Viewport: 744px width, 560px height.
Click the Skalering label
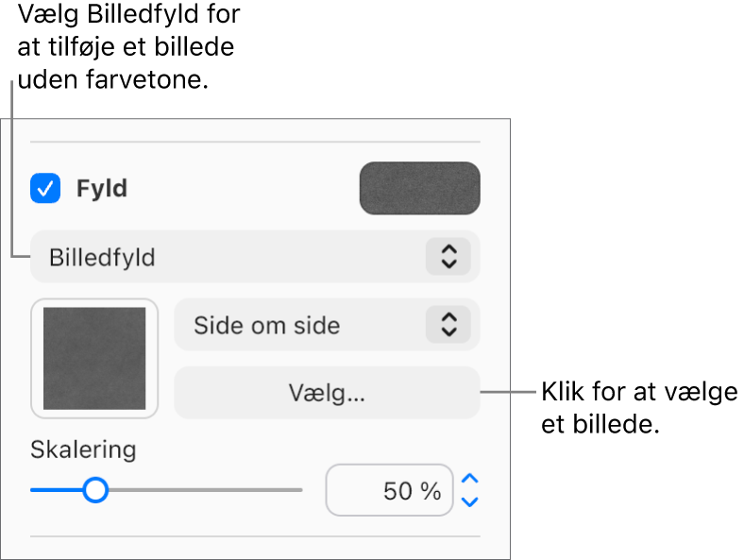[83, 450]
